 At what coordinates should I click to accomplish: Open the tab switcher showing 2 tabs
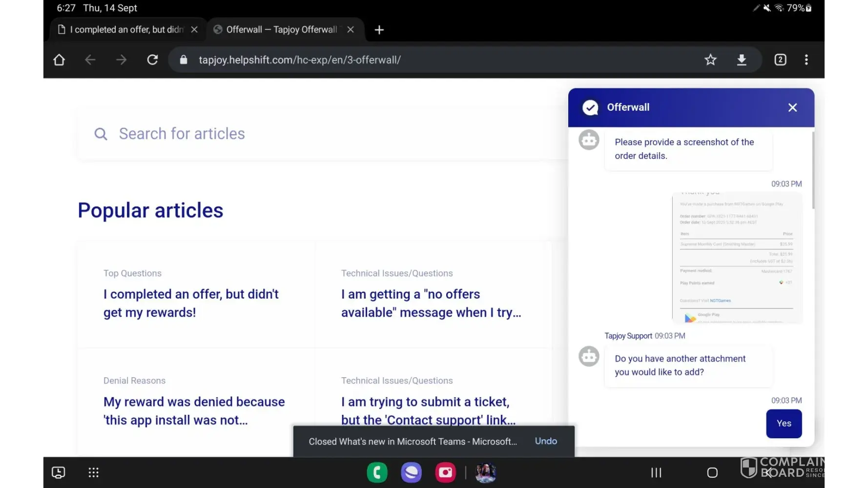[x=780, y=60]
